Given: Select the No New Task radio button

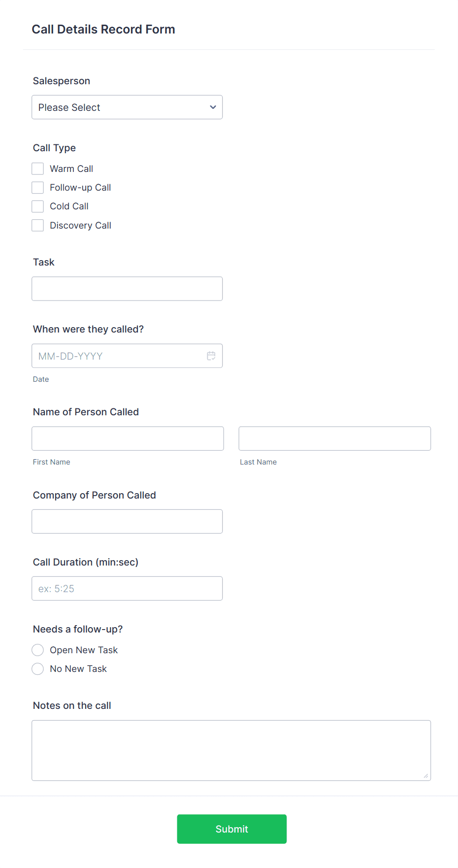Looking at the screenshot, I should click(x=37, y=668).
